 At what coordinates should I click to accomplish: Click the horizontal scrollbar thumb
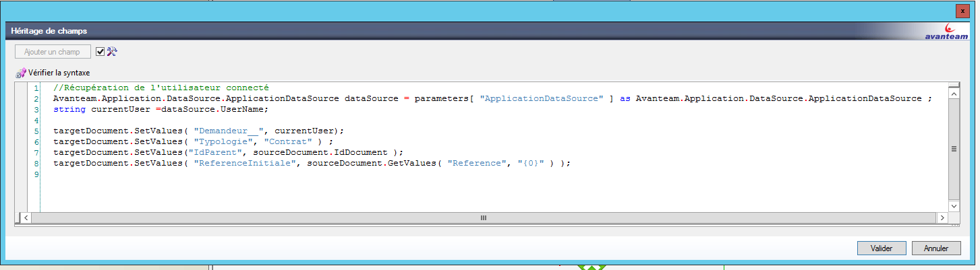[483, 218]
